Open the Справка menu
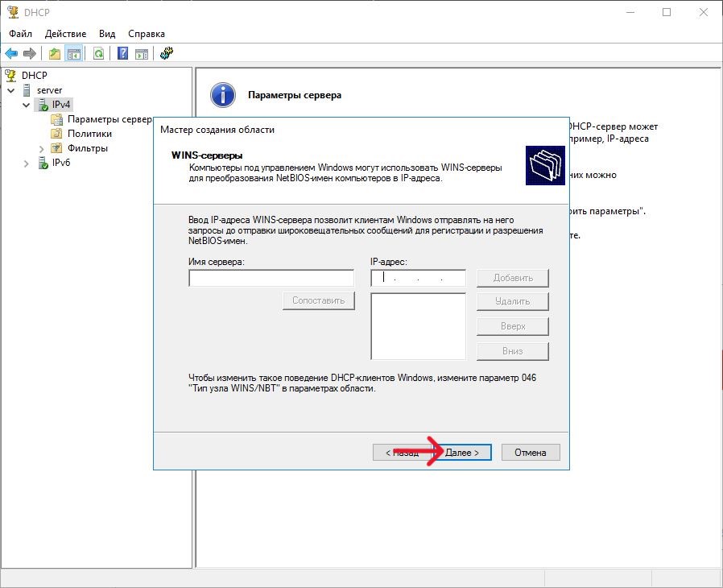Image resolution: width=723 pixels, height=588 pixels. point(147,34)
